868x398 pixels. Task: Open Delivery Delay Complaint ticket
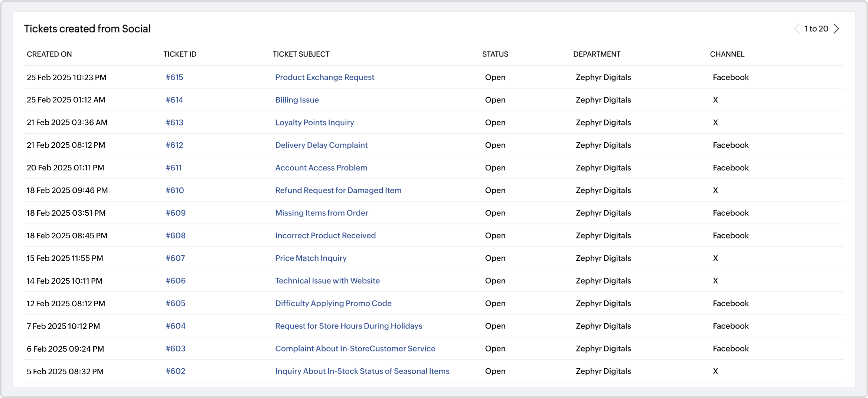tap(321, 145)
